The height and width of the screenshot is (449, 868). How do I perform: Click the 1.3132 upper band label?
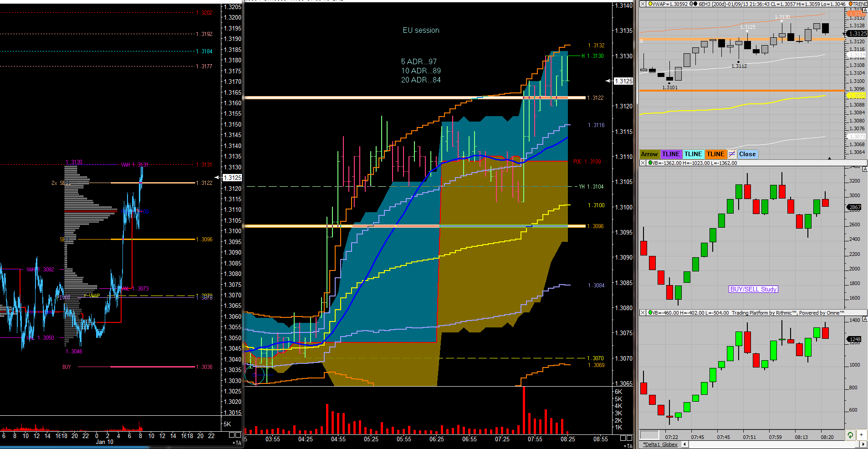[x=596, y=46]
